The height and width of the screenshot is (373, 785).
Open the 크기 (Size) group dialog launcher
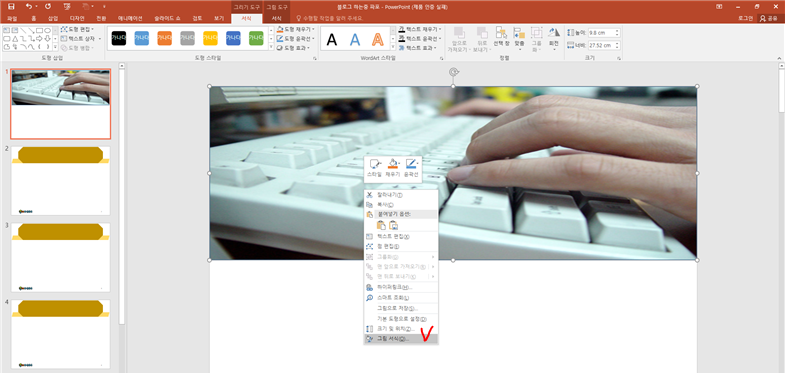click(x=619, y=59)
